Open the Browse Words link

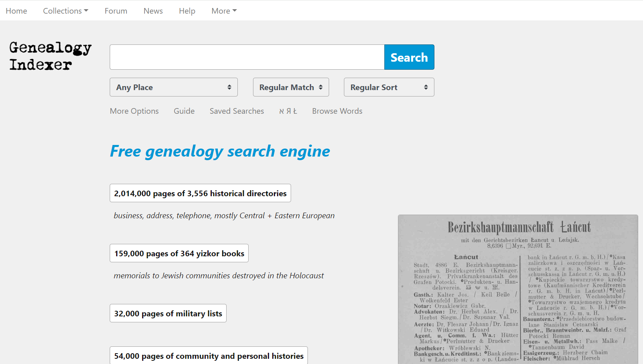[337, 111]
